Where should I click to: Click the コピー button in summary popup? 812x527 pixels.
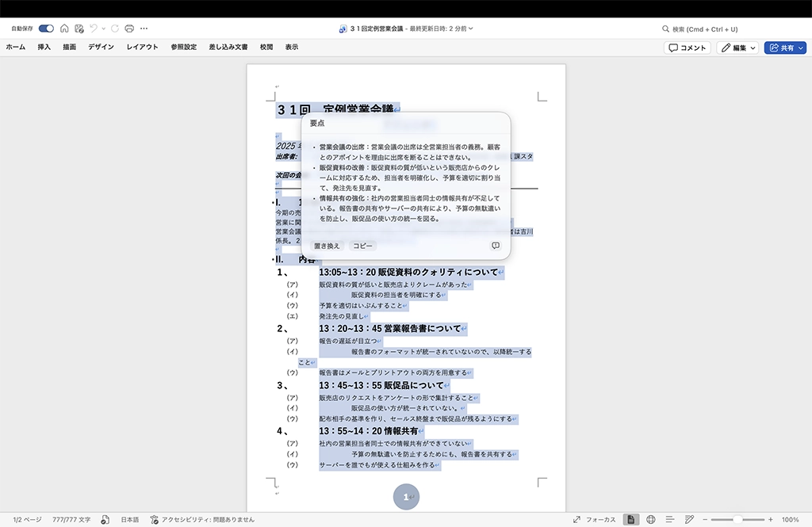click(362, 246)
